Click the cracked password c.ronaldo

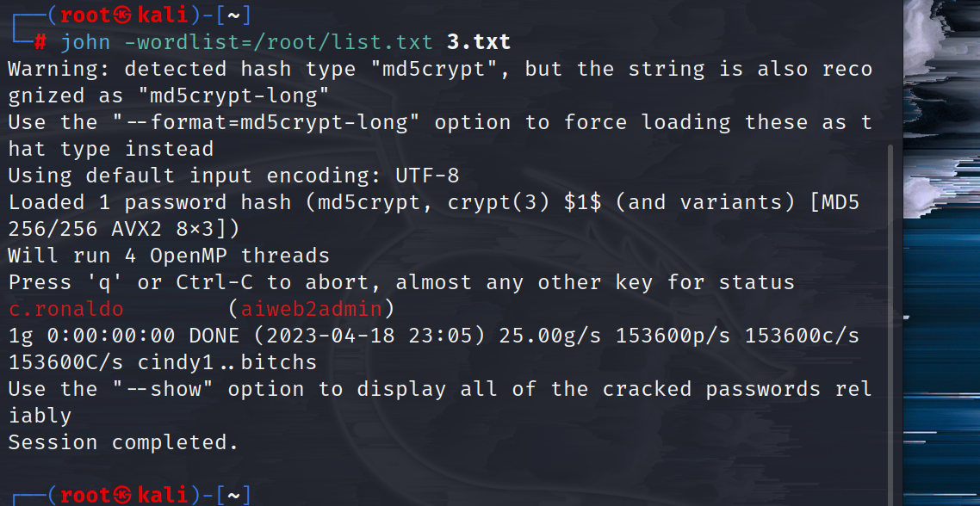pos(65,309)
